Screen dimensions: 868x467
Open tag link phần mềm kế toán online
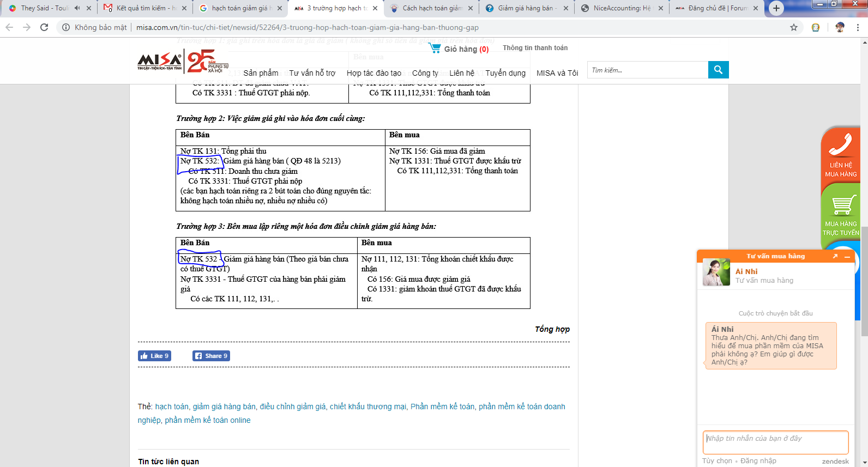[208, 420]
